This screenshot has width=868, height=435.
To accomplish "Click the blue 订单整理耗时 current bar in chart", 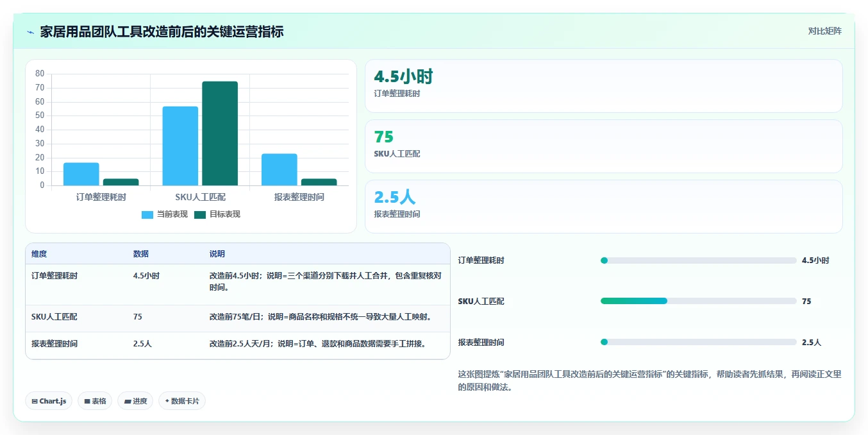I will coord(81,174).
